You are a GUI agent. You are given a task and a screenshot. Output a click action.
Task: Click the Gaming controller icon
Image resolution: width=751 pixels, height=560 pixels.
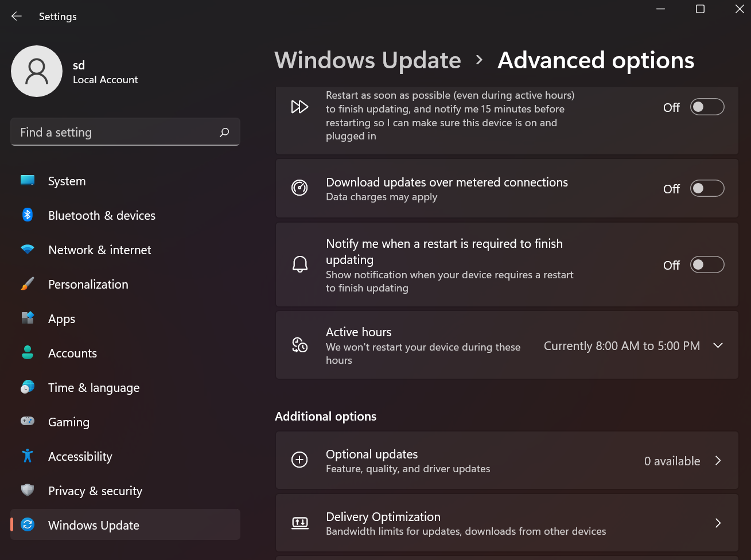[28, 422]
